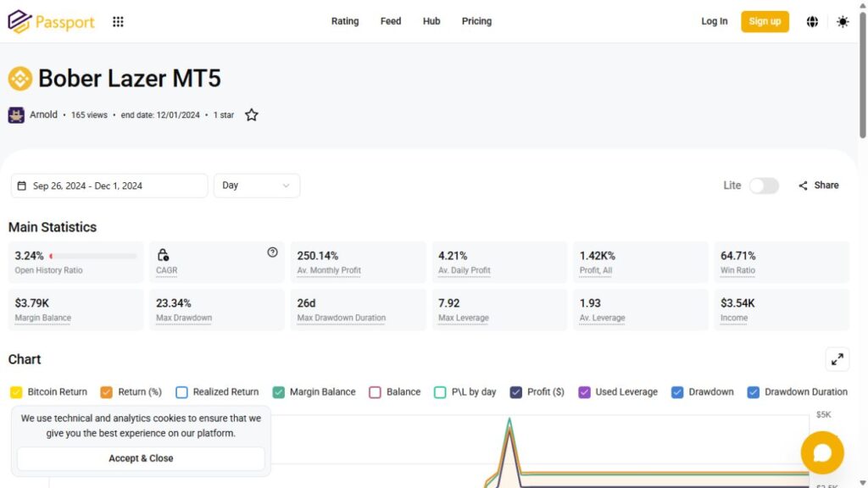
Task: Uncheck Bitcoin Return series
Action: [x=16, y=392]
